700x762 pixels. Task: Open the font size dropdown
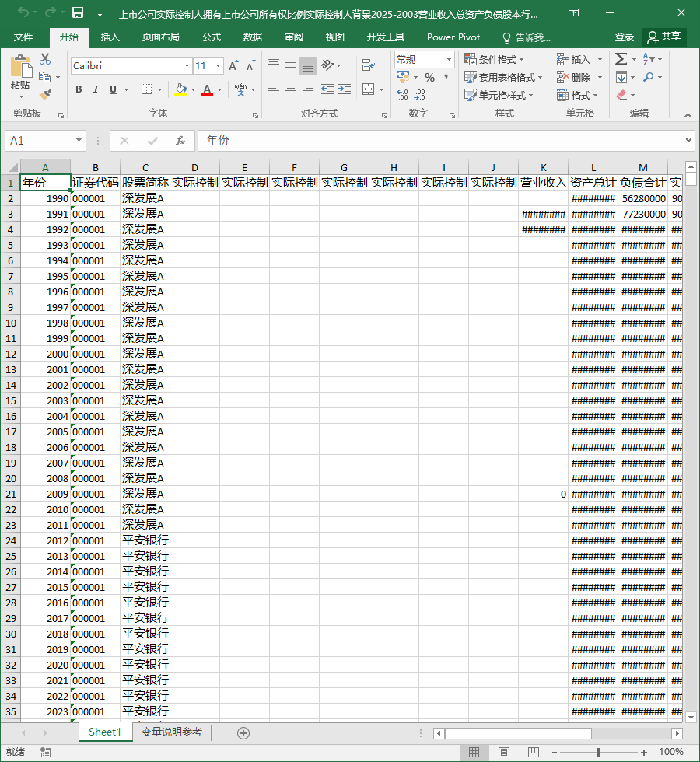[219, 65]
